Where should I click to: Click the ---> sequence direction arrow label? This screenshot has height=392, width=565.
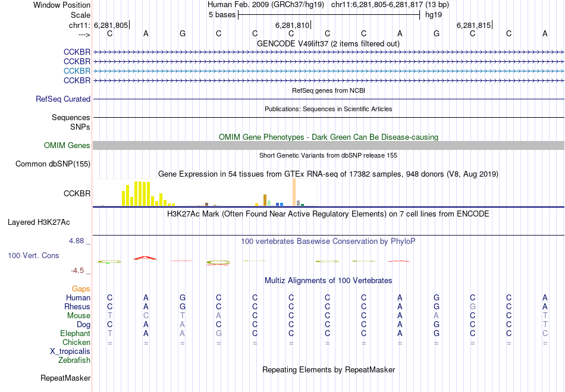(84, 35)
